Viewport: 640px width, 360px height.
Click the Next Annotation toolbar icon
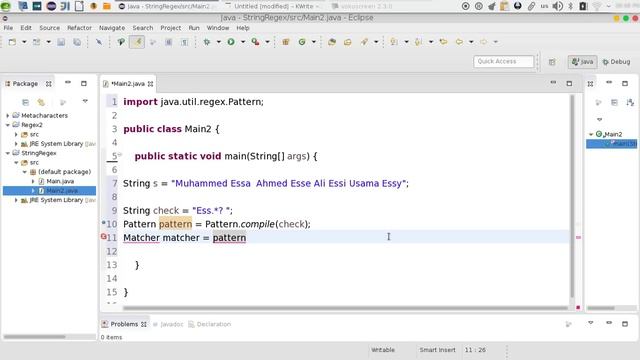pos(394,42)
